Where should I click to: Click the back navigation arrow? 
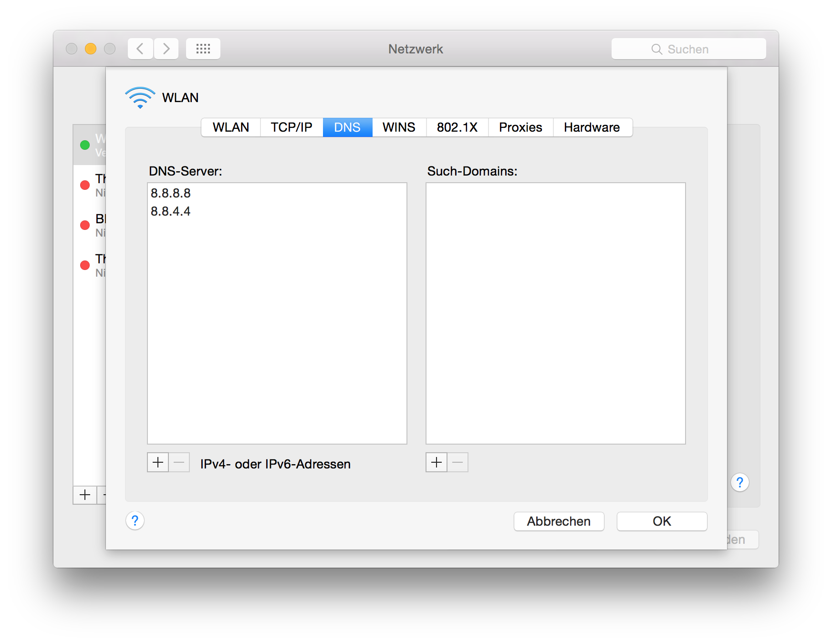(x=140, y=49)
